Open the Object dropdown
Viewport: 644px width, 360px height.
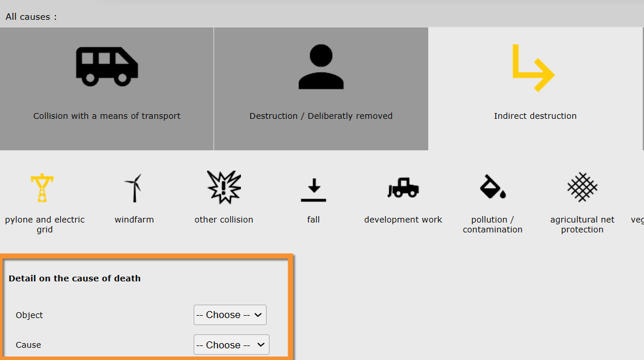pyautogui.click(x=230, y=315)
